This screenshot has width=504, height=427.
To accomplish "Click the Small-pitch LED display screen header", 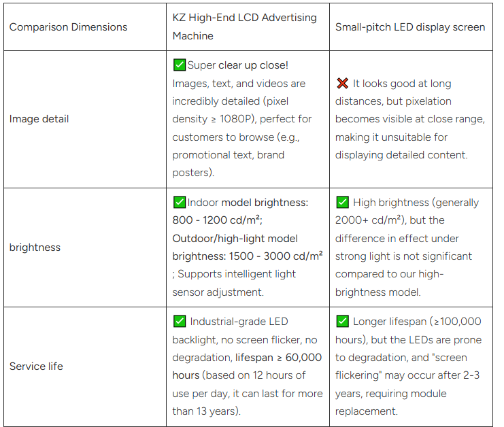I will click(x=411, y=27).
